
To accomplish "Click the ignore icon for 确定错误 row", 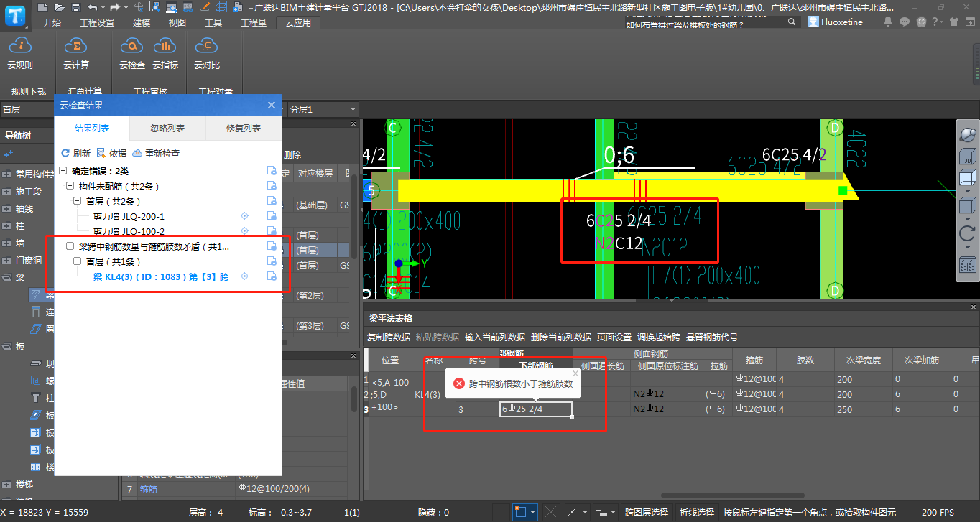I will point(272,171).
